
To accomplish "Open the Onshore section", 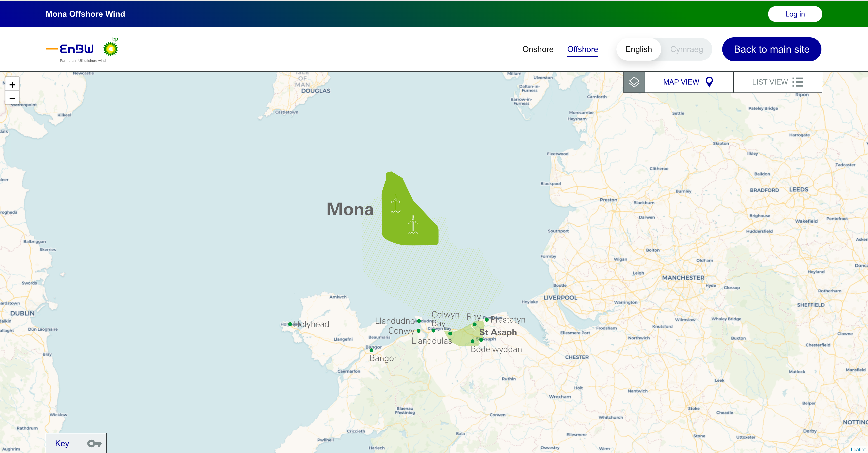I will pyautogui.click(x=538, y=49).
